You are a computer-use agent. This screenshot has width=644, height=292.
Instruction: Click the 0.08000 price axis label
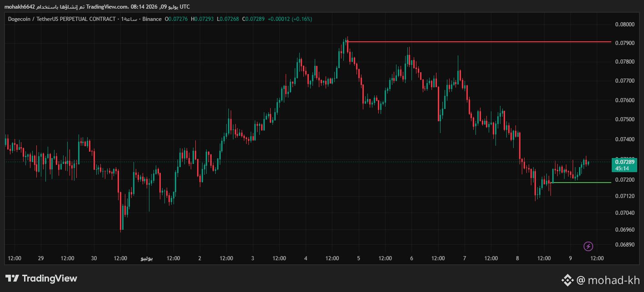624,25
